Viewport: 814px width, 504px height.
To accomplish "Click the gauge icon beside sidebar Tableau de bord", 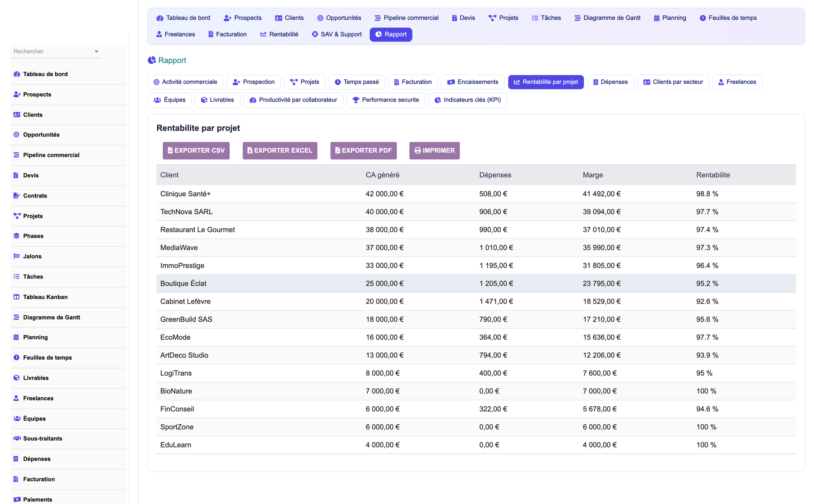I will pos(17,74).
